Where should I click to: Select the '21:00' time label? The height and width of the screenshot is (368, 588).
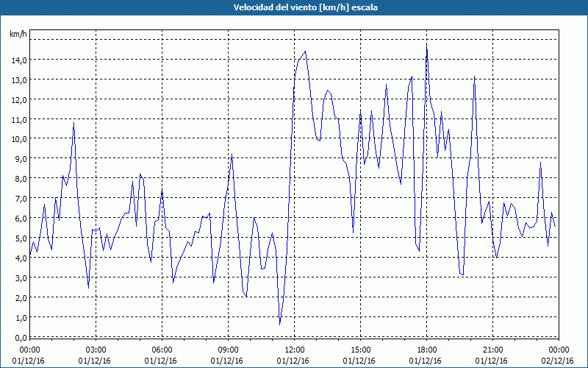[x=492, y=350]
